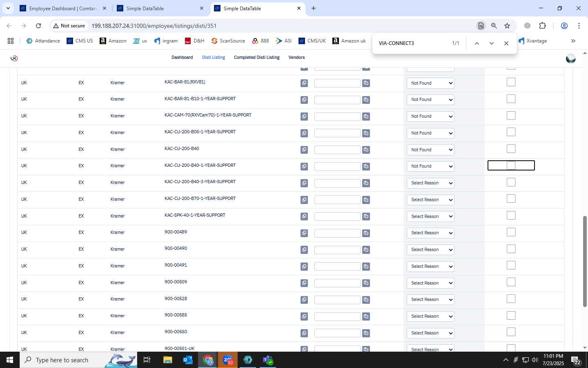Open reason dropdown for KAC-CU-200-B40
Screen dimensions: 588x368
pyautogui.click(x=430, y=150)
